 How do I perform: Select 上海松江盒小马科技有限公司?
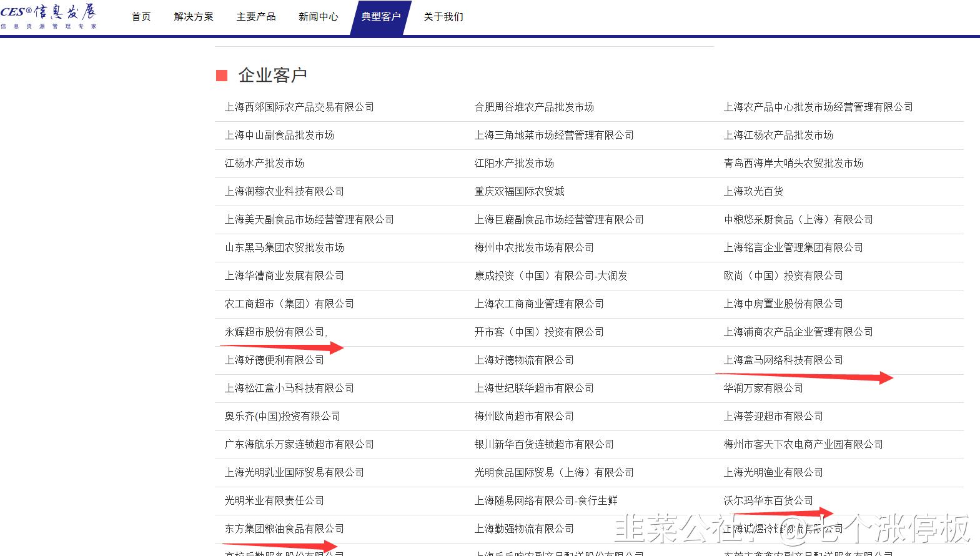coord(289,389)
